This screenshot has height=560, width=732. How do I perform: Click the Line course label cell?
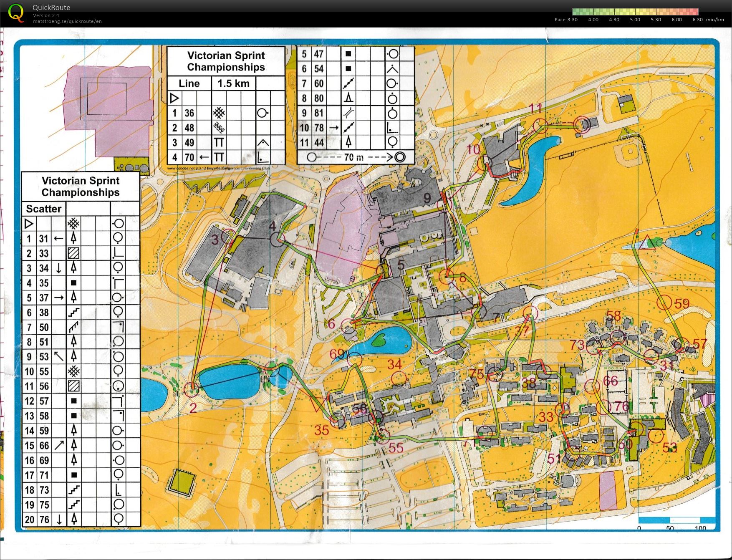click(189, 83)
